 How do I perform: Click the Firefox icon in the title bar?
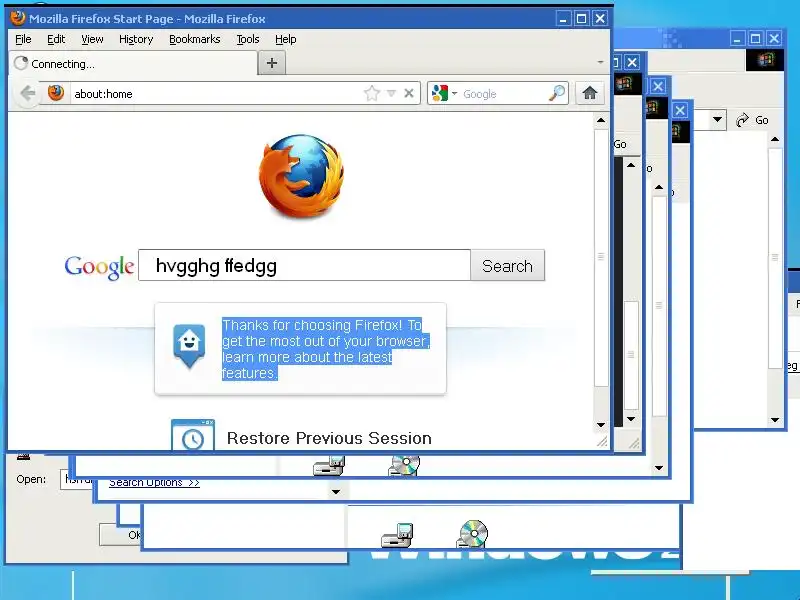pyautogui.click(x=18, y=18)
